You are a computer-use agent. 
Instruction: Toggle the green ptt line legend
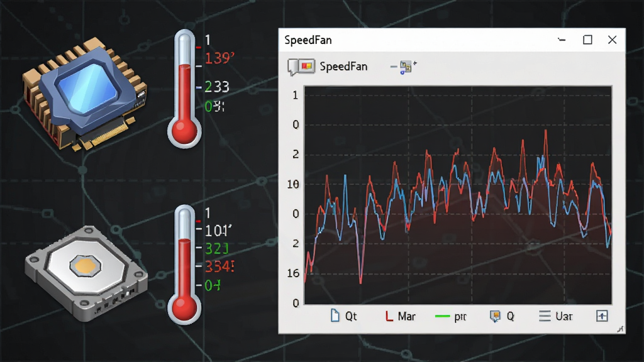[442, 316]
